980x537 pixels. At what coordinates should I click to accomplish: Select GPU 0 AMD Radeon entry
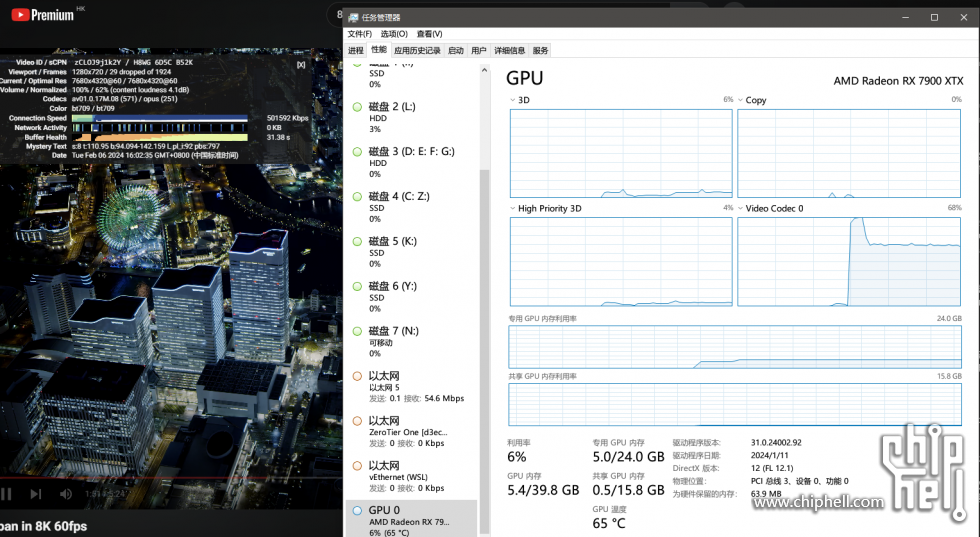click(x=411, y=519)
